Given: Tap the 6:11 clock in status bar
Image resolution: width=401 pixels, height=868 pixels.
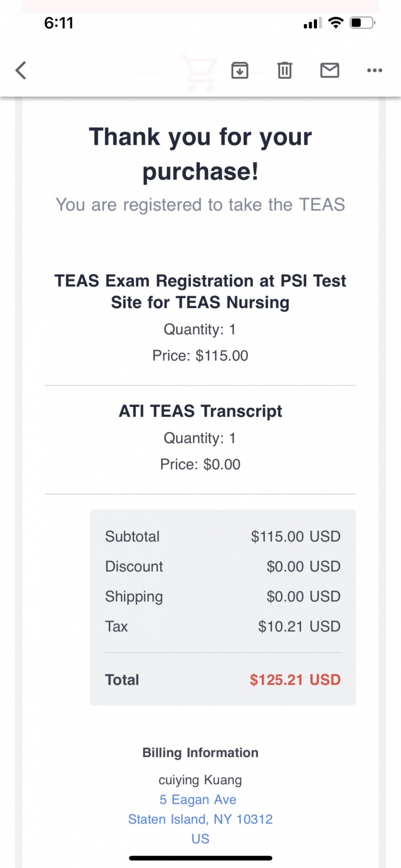Looking at the screenshot, I should (59, 23).
